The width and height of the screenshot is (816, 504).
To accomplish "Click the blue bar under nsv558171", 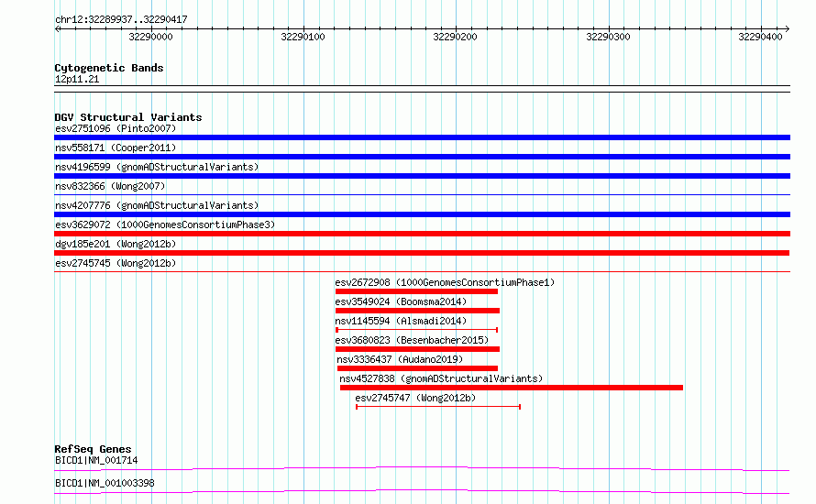I will tap(422, 157).
